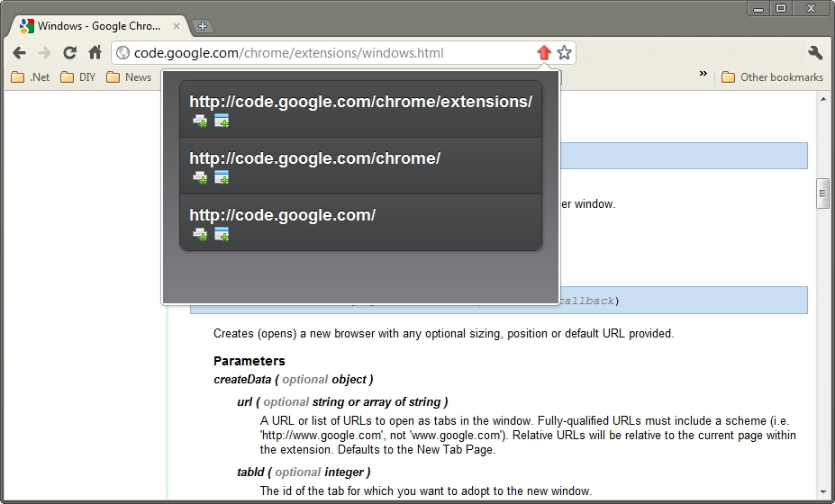The image size is (835, 504).
Task: Open code.google.com/chrome/ in new tab icon
Action: pos(200,178)
